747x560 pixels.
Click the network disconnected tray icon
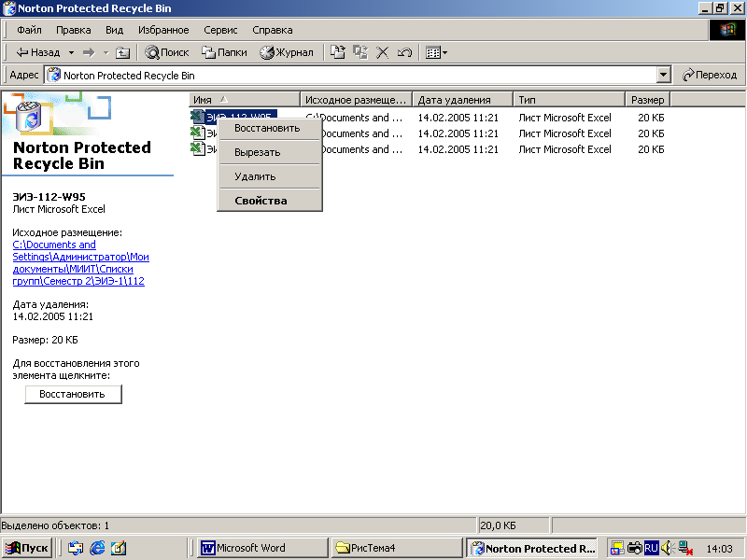(685, 548)
